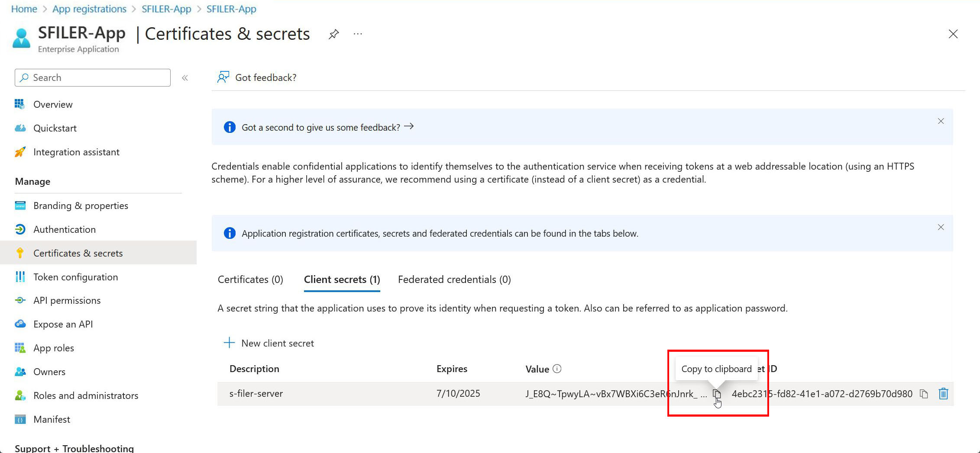Open Owners page
980x453 pixels.
point(49,372)
